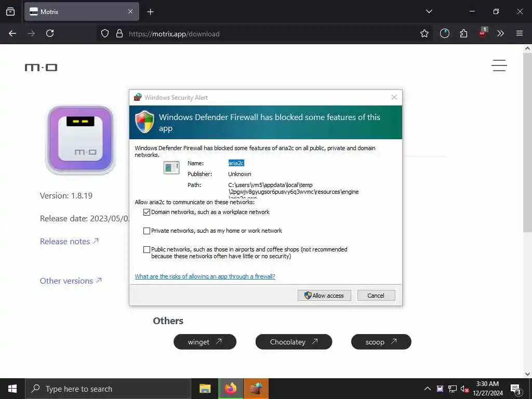
Task: Click the network tray icon
Action: pyautogui.click(x=453, y=389)
